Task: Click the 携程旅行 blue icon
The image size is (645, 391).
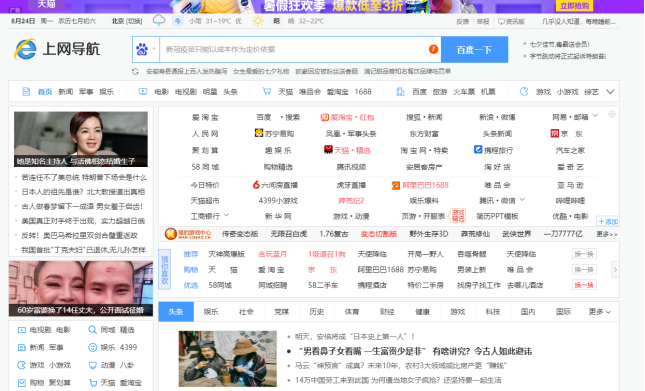Action: click(478, 149)
